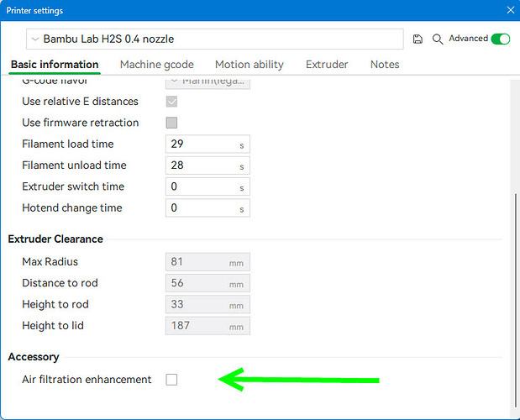
Task: Click the Height to lid field
Action: [x=208, y=326]
